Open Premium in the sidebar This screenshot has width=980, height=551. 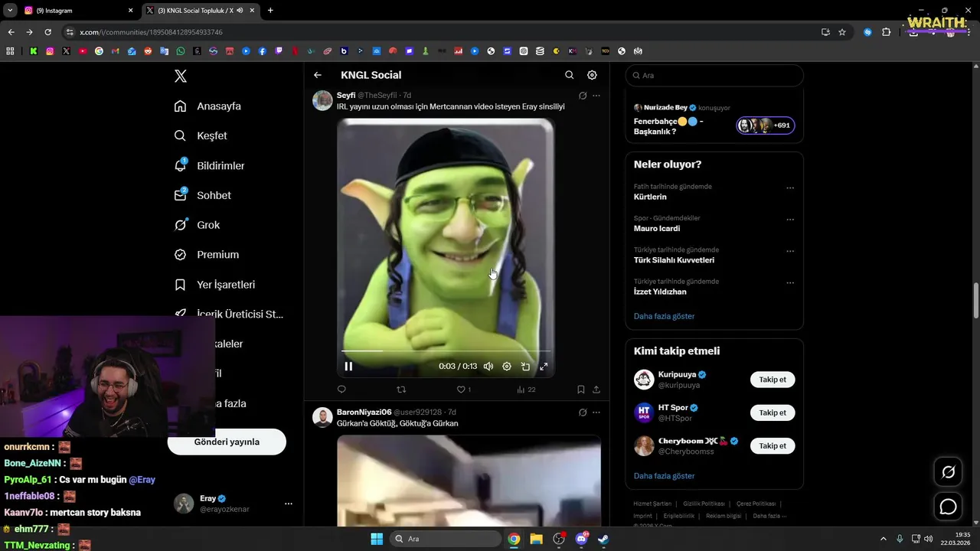(206, 255)
